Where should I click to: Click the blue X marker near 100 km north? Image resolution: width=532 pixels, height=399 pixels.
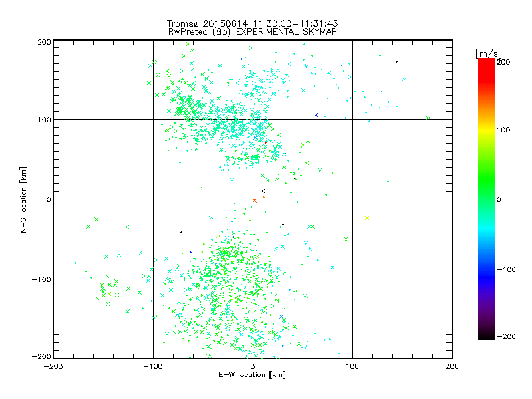[x=317, y=115]
